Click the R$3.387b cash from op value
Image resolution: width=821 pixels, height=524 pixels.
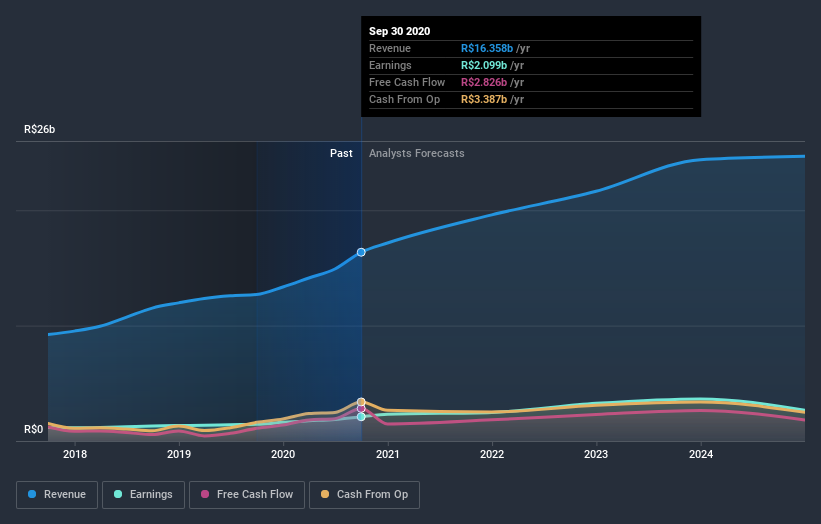tap(484, 99)
